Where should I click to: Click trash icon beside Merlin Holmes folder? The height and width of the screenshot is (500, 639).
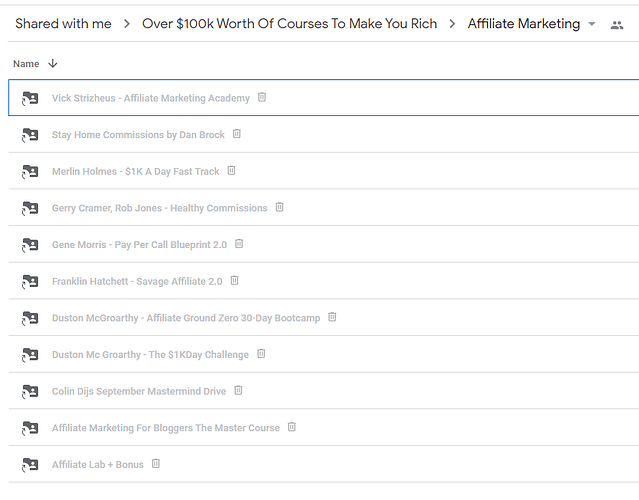(231, 170)
